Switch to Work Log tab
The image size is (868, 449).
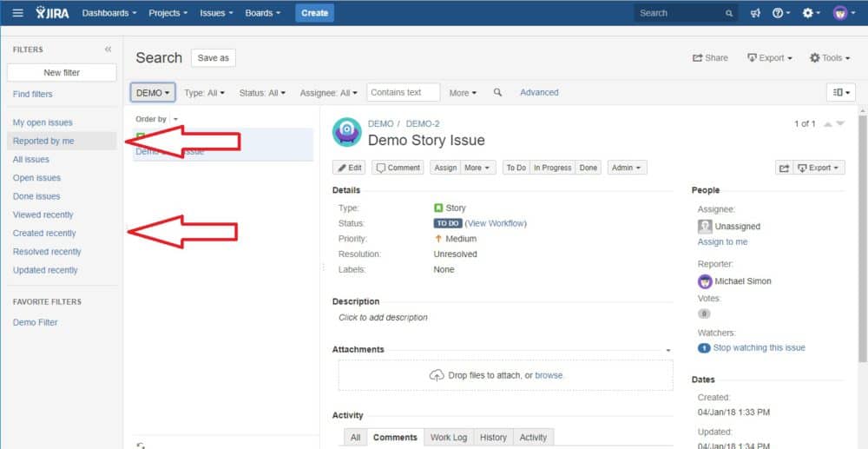[x=449, y=438]
